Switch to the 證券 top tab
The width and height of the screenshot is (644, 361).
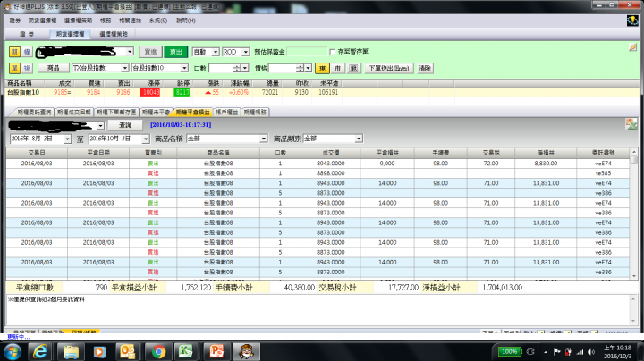[27, 34]
